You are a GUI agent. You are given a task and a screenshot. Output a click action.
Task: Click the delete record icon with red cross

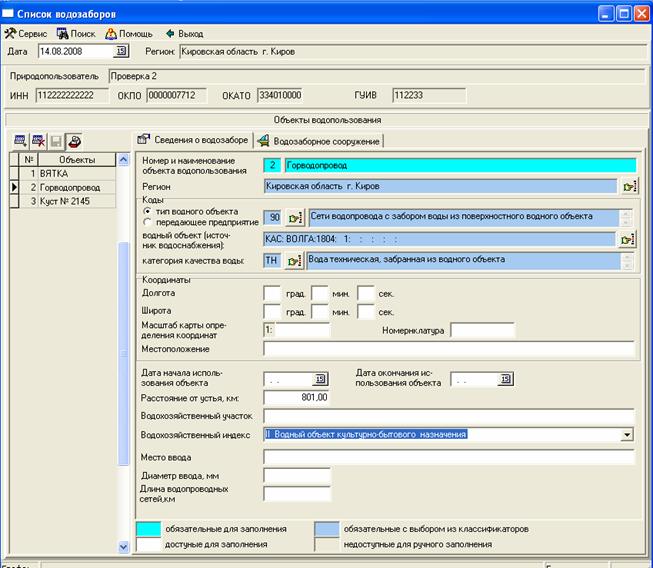pyautogui.click(x=38, y=141)
